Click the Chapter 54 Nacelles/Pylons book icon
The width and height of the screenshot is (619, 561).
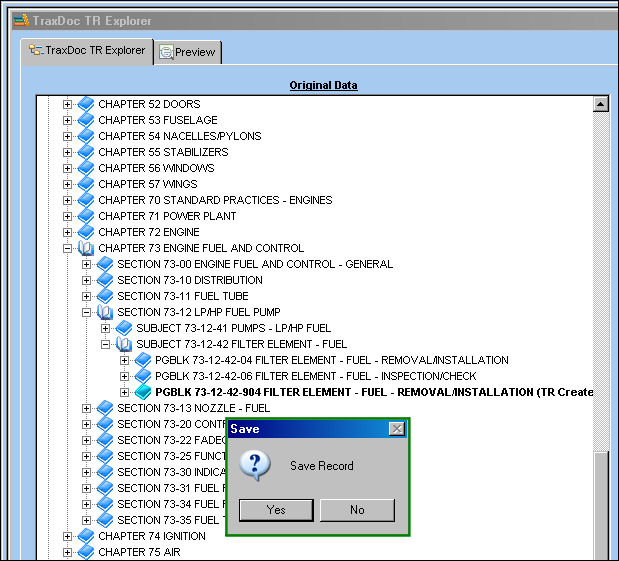(86, 136)
